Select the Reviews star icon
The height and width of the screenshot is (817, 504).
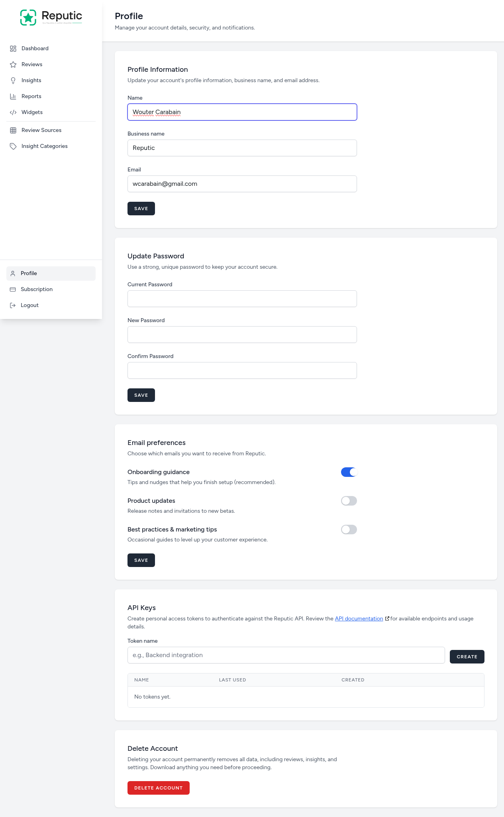(x=13, y=64)
